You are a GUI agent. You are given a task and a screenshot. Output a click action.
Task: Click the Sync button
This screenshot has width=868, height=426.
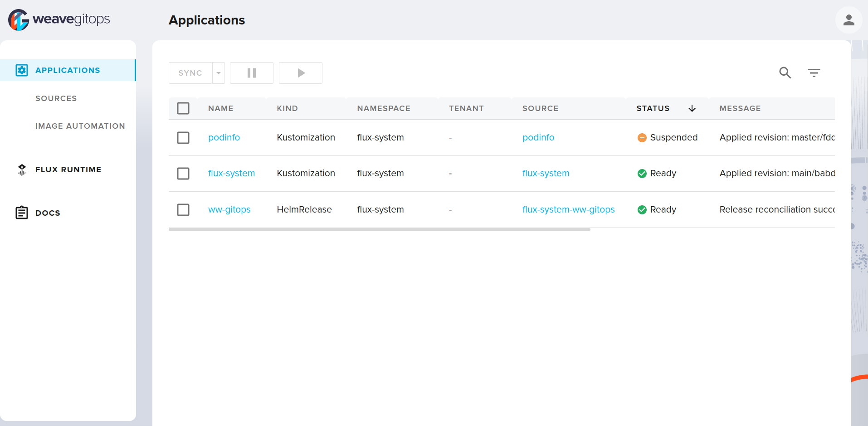coord(190,73)
